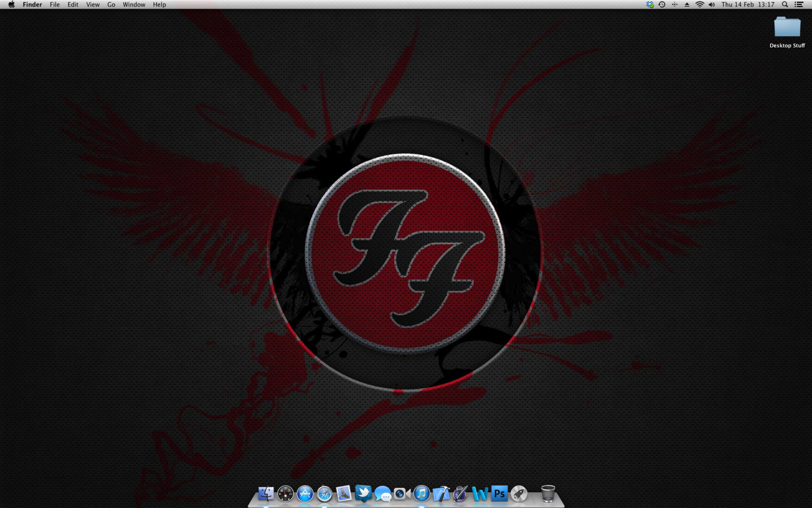
Task: Click the date and time clock
Action: click(x=748, y=5)
